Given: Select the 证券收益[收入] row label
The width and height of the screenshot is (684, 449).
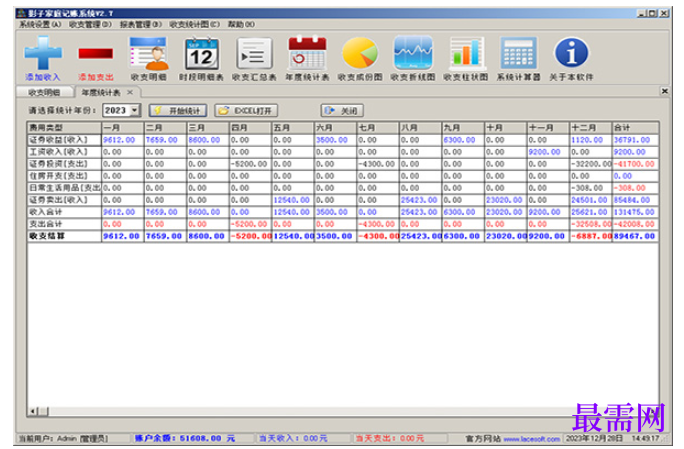Looking at the screenshot, I should pyautogui.click(x=64, y=140).
